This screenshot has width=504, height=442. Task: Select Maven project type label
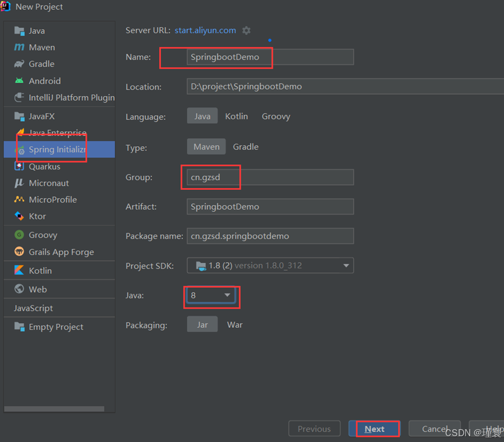[x=42, y=47]
